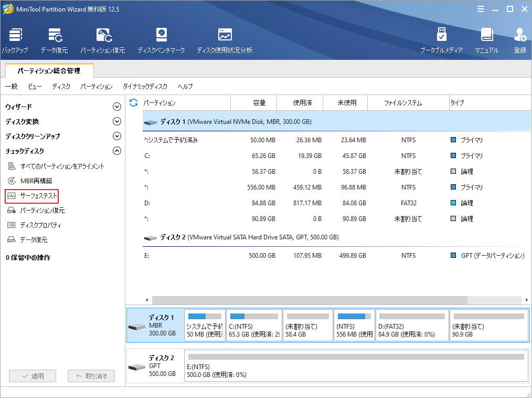Sort by 容量 column header

pyautogui.click(x=254, y=102)
